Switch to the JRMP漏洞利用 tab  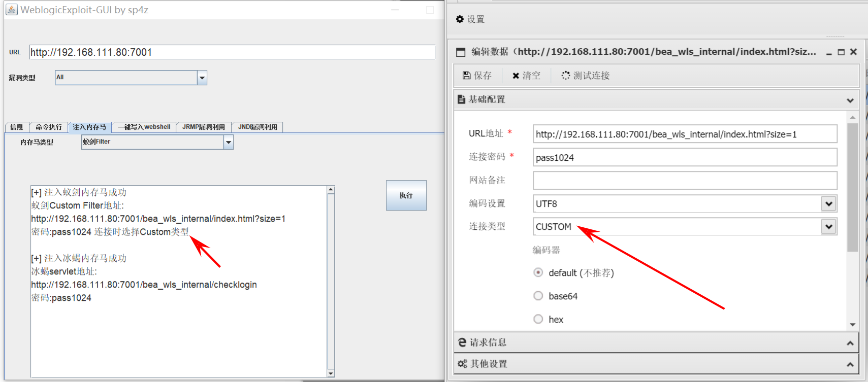pos(204,127)
